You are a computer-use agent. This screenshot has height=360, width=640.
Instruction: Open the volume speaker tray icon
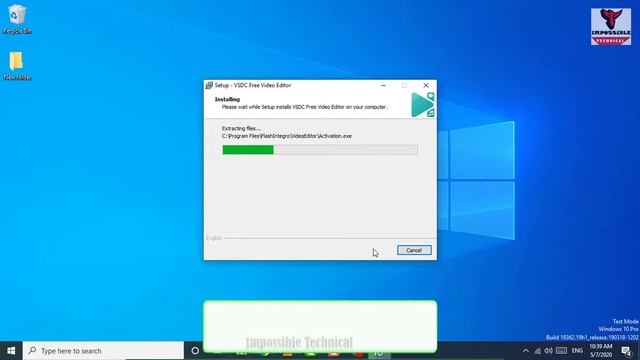[x=548, y=351]
